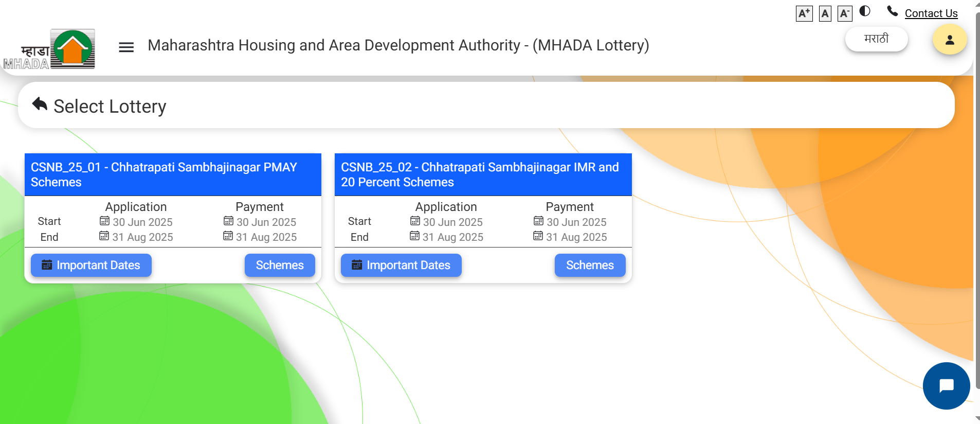This screenshot has width=980, height=424.
Task: Decrease font size with A- icon
Action: 845,13
